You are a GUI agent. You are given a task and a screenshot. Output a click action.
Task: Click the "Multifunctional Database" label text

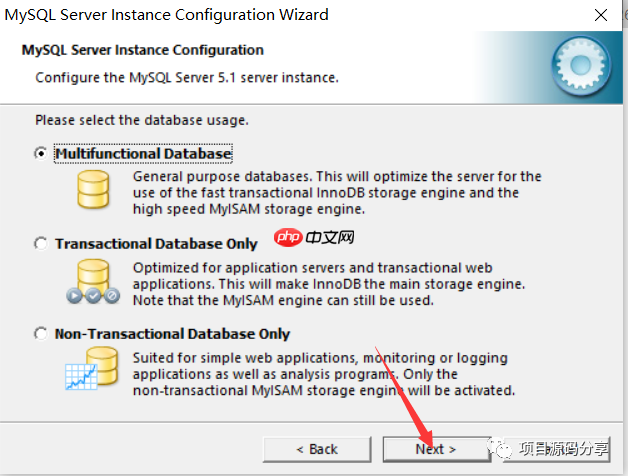(143, 154)
